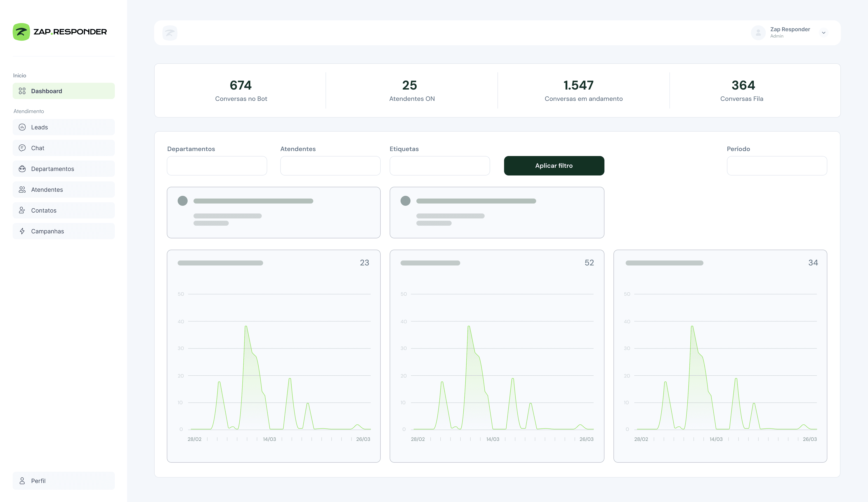Open the Leads menu item
The width and height of the screenshot is (868, 502).
pos(64,127)
